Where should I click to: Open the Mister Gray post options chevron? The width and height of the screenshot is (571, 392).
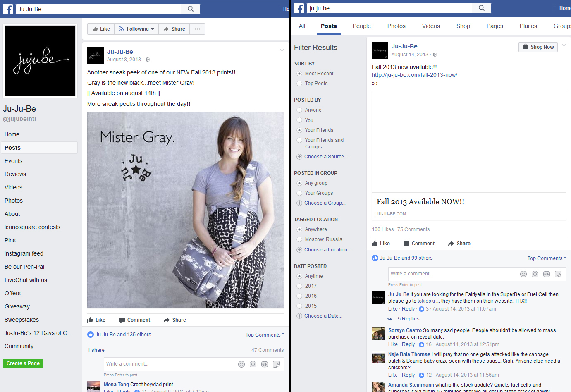pos(282,50)
